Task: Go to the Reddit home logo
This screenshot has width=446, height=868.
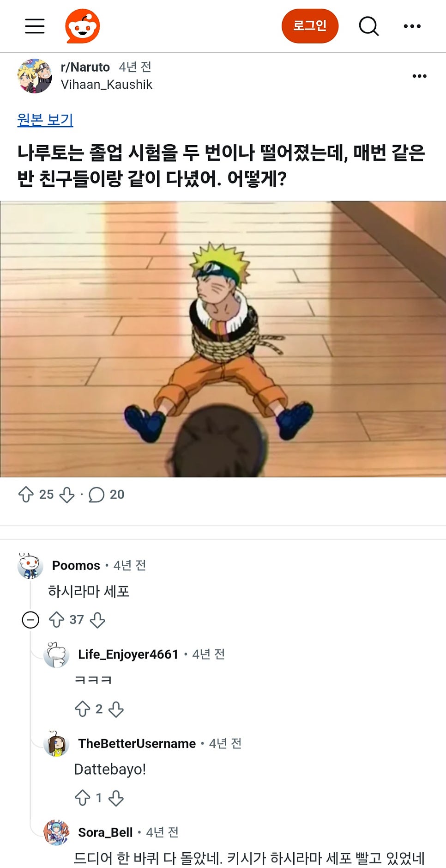Action: pyautogui.click(x=83, y=26)
